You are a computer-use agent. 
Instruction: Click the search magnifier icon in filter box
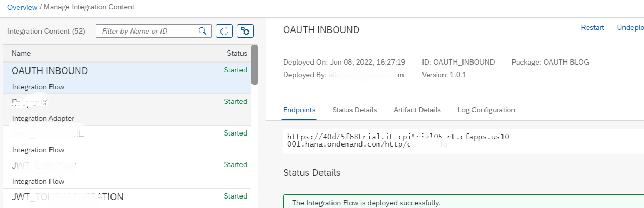point(202,31)
